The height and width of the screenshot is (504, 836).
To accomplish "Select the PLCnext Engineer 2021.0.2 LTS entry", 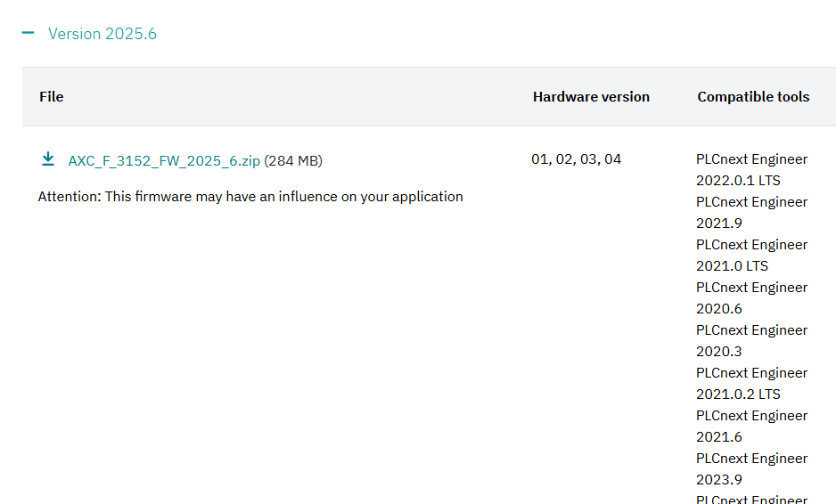I will coord(751,383).
